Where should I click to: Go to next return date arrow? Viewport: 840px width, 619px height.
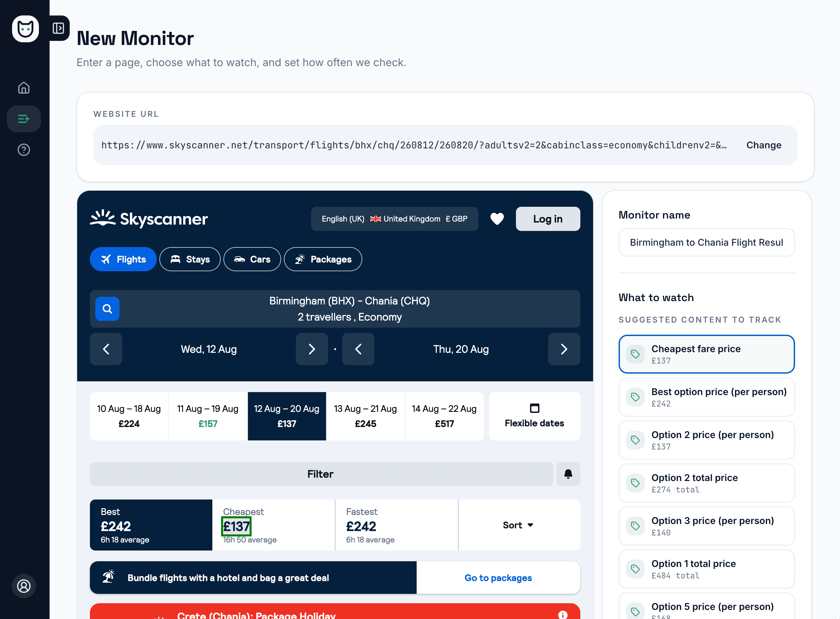(564, 349)
